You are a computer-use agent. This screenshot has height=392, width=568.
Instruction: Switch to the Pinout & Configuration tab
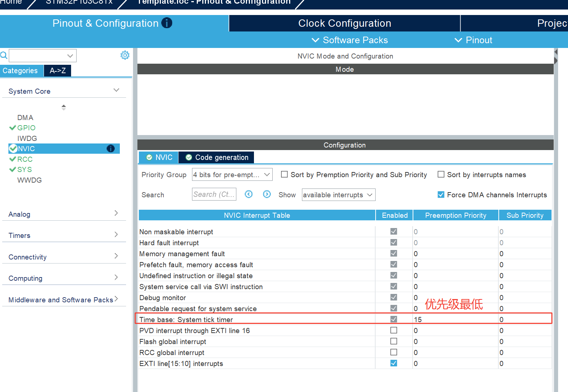(114, 23)
